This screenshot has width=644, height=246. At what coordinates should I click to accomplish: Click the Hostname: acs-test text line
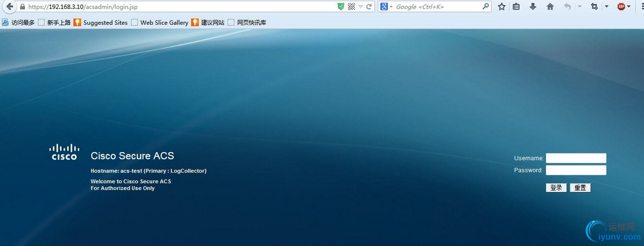pos(148,171)
